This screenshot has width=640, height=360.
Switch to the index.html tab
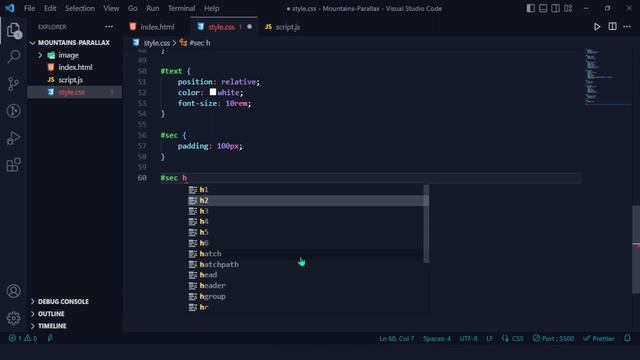[x=157, y=27]
